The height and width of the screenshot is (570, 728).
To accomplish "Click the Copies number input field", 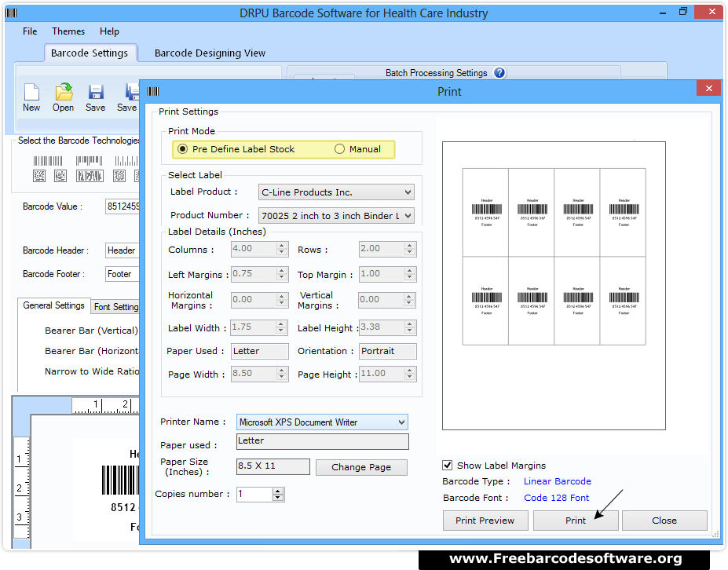I will coord(254,495).
